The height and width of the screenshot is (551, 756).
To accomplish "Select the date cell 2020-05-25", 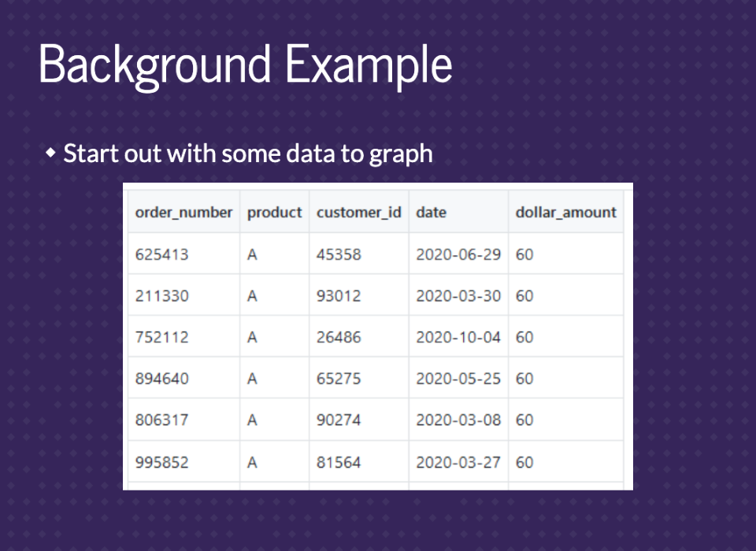I will point(458,379).
